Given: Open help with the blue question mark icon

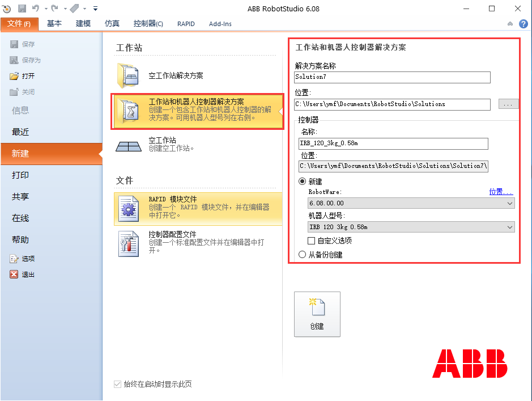Looking at the screenshot, I should (x=523, y=24).
